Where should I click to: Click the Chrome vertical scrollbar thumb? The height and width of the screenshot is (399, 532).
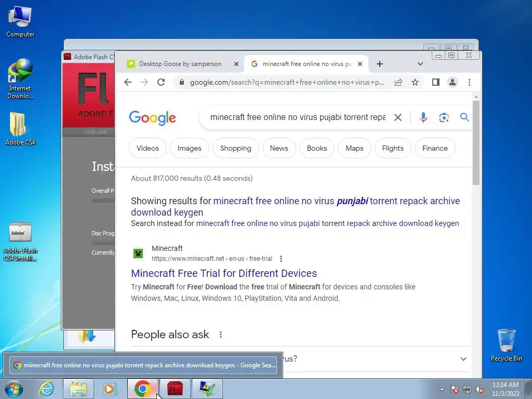coord(476,142)
